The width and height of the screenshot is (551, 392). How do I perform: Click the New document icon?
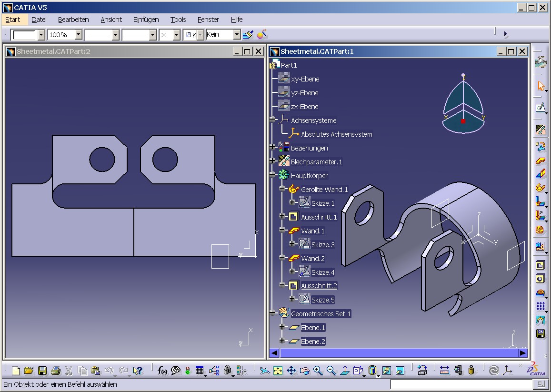point(16,370)
